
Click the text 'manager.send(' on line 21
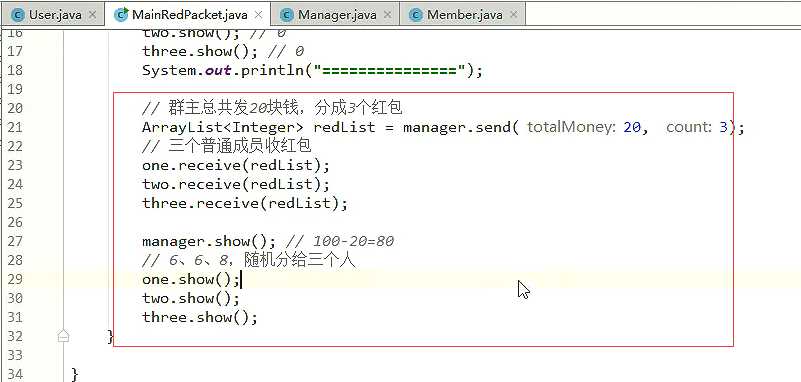[x=461, y=127]
